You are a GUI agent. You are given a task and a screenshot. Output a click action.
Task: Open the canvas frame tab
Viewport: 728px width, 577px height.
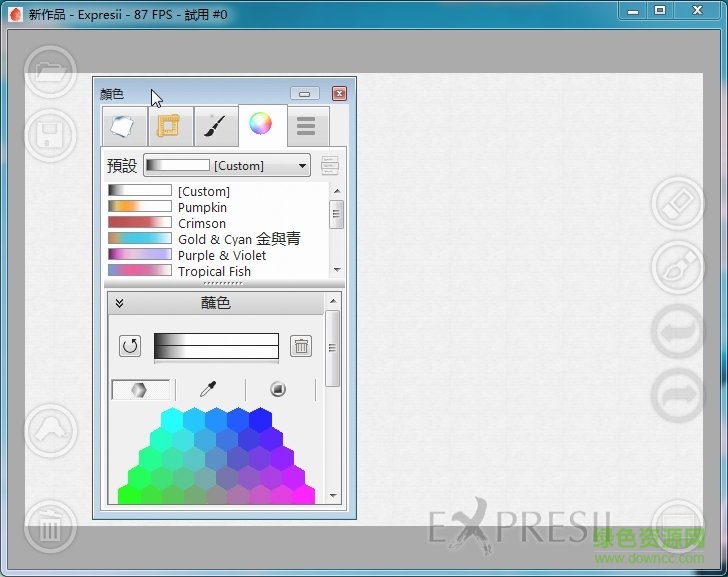click(169, 126)
